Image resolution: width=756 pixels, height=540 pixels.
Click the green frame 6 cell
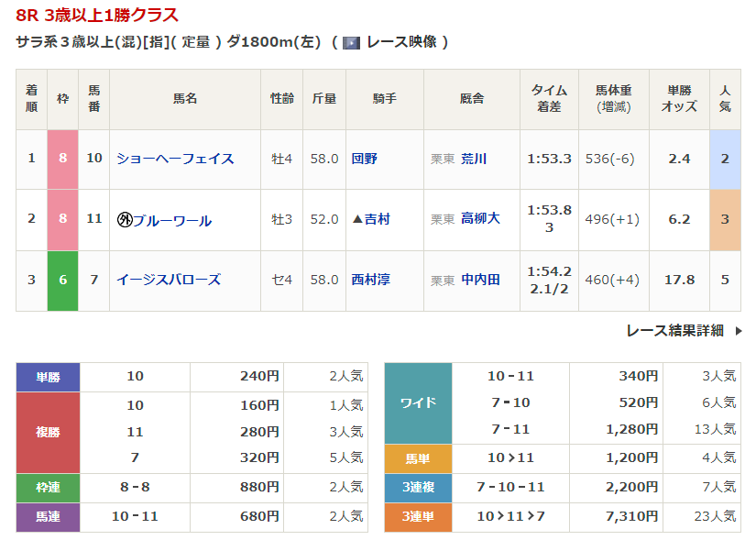[x=63, y=280]
